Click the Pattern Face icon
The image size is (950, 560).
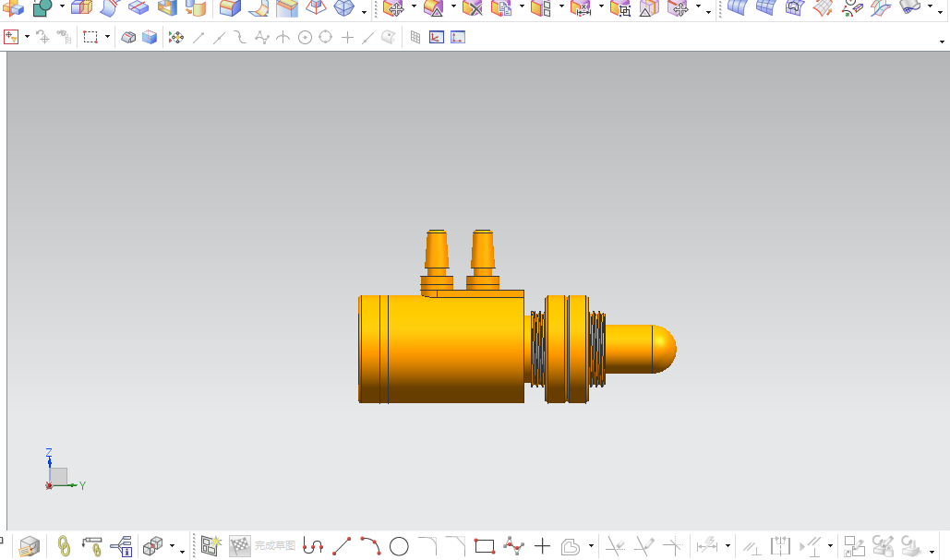coord(541,8)
